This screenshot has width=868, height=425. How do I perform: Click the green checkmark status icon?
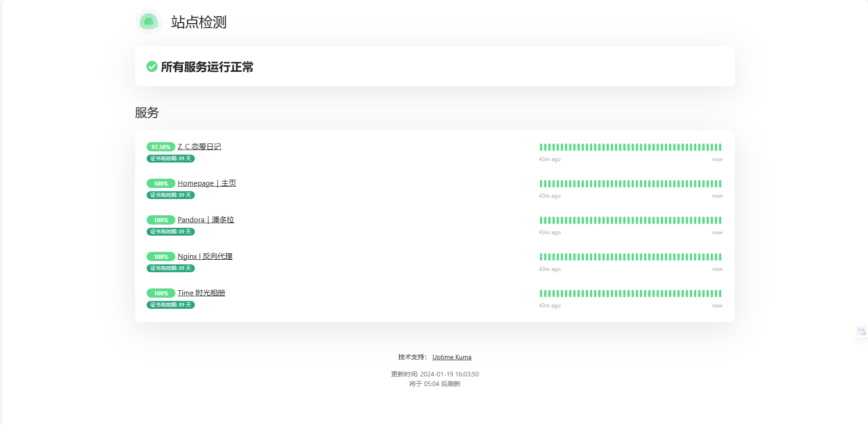coord(152,67)
